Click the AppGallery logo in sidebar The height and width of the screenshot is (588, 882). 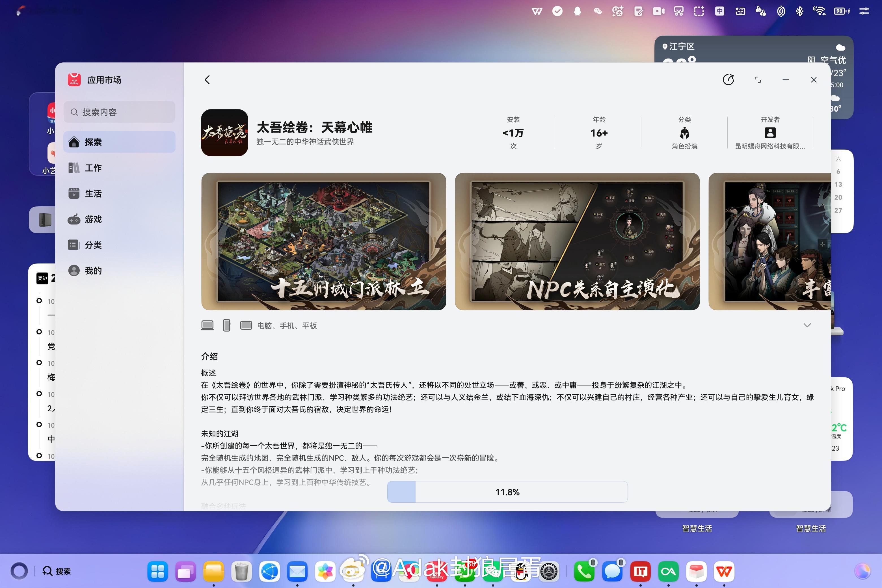click(x=74, y=79)
